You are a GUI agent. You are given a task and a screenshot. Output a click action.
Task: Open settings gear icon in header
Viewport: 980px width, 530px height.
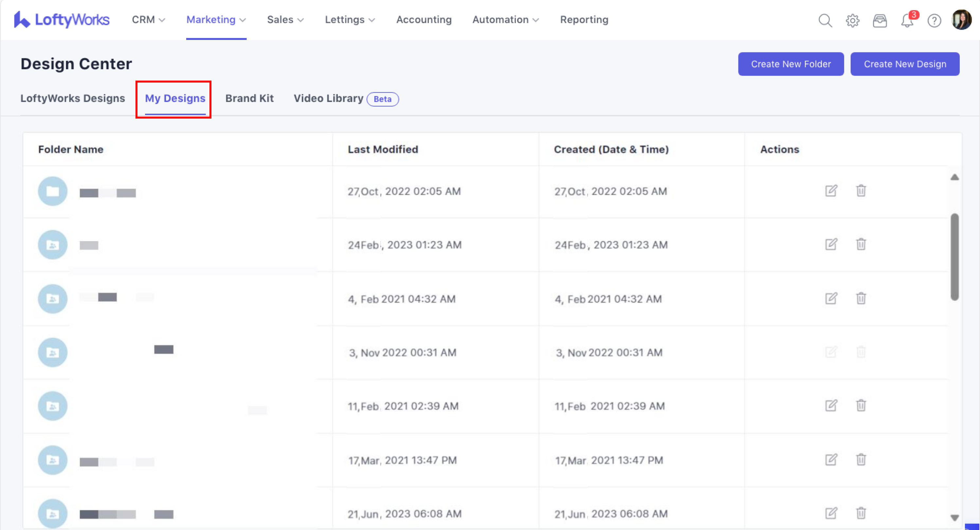853,20
